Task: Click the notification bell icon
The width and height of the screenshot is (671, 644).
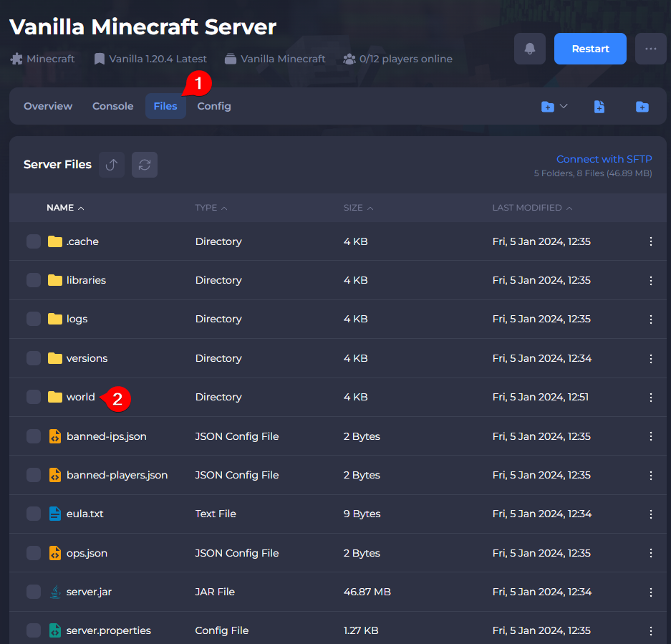Action: coord(530,49)
